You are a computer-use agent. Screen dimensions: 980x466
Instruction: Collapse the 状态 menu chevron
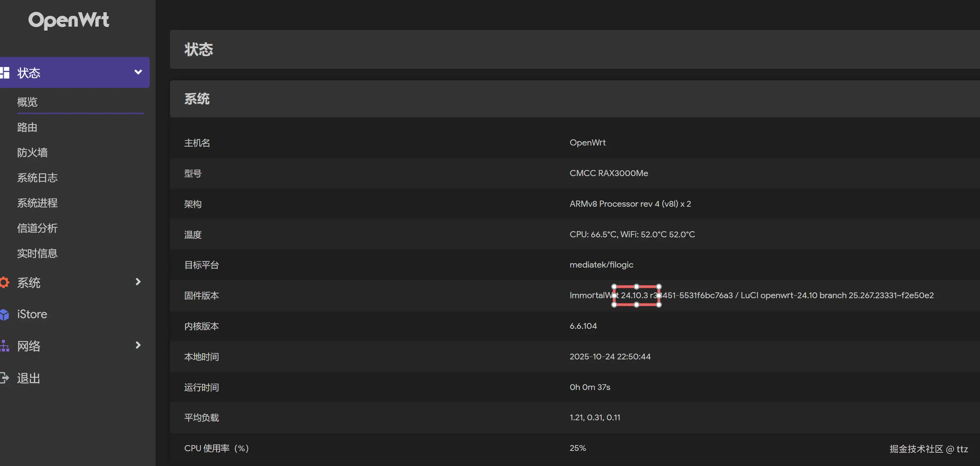coord(138,72)
